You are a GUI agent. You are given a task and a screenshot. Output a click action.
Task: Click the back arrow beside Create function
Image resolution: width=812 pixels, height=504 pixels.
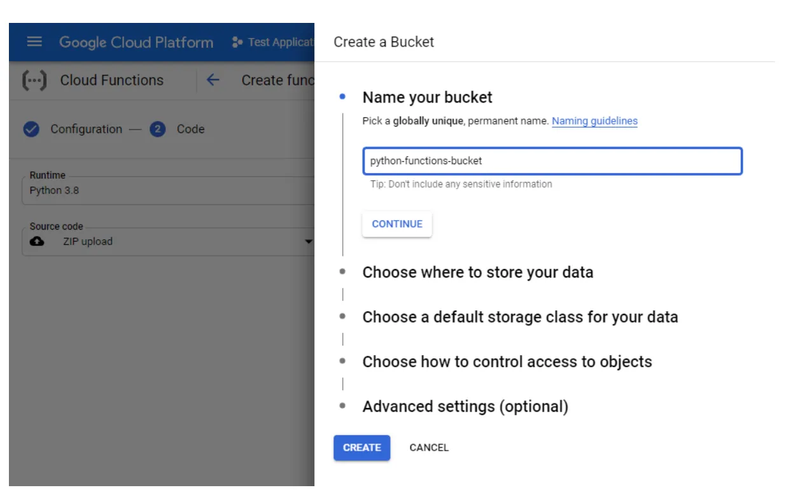click(x=213, y=80)
